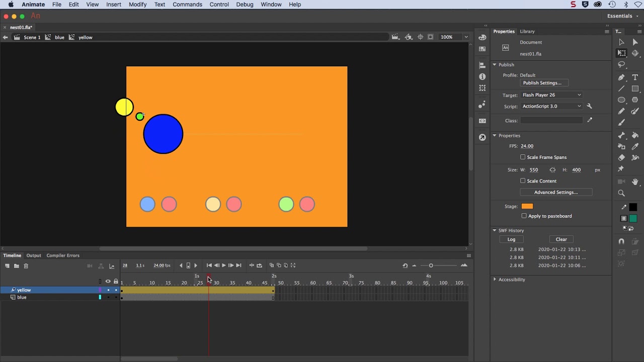Screen dimensions: 644x362
Task: Collapse the SWF History section
Action: point(495,230)
